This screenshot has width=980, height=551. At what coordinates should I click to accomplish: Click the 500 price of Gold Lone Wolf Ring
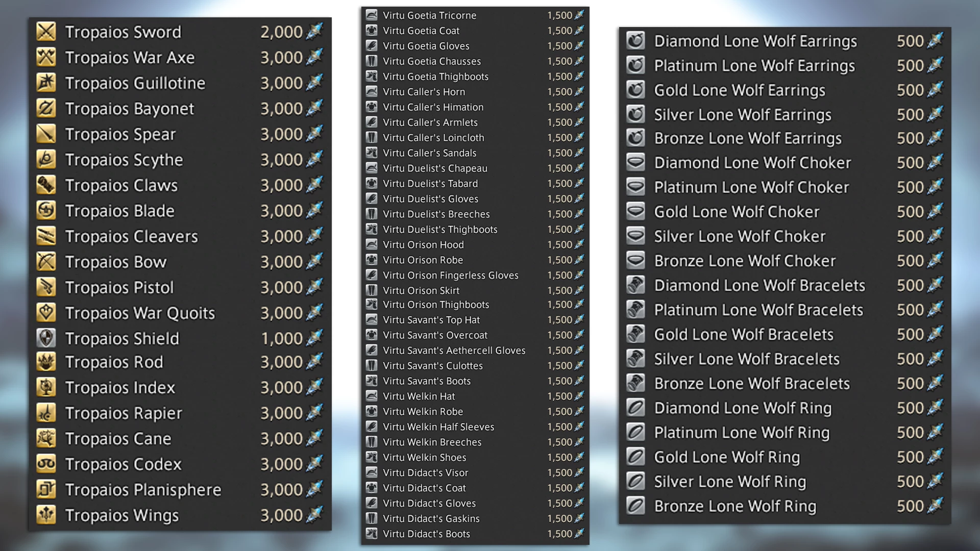910,457
